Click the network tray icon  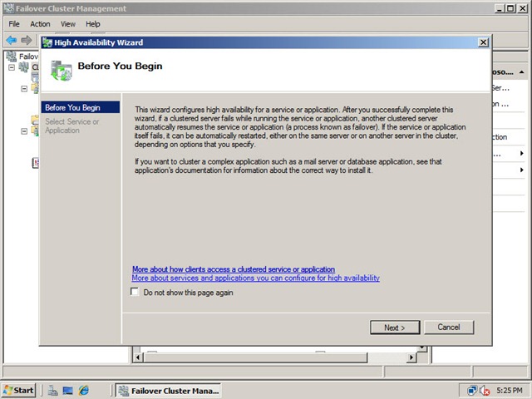coord(471,391)
